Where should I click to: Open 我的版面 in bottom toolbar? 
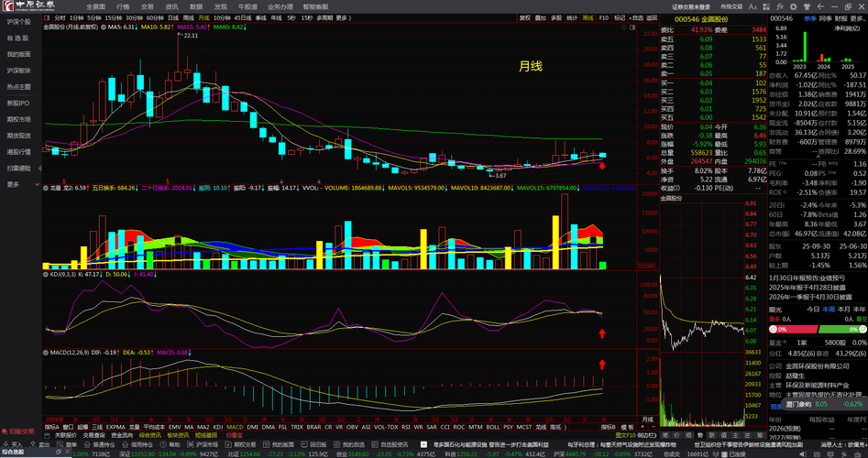click(278, 444)
